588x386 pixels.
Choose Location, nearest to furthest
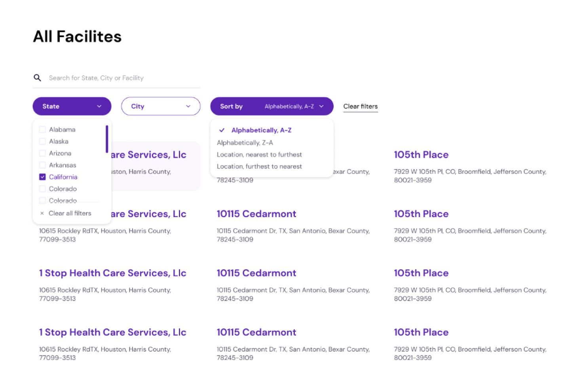[259, 154]
